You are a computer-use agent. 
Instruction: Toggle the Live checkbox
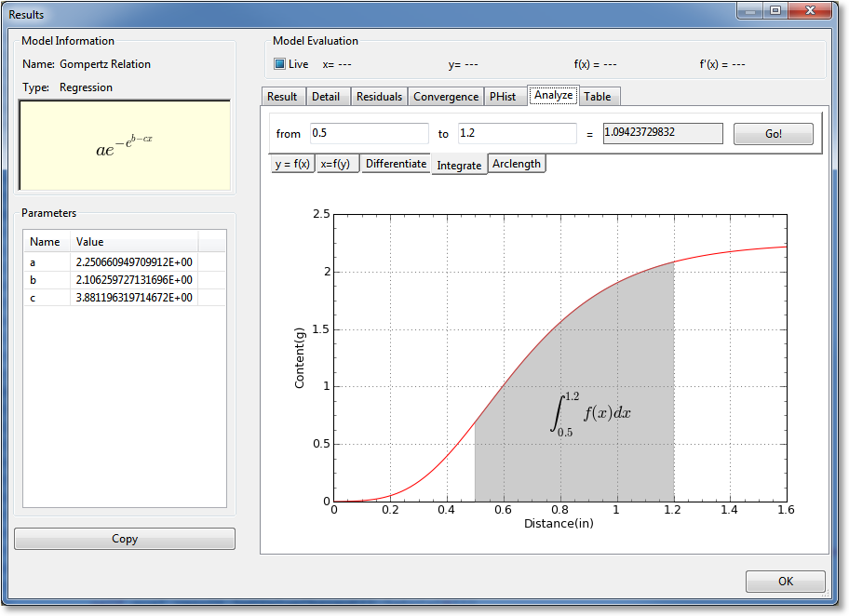click(279, 64)
